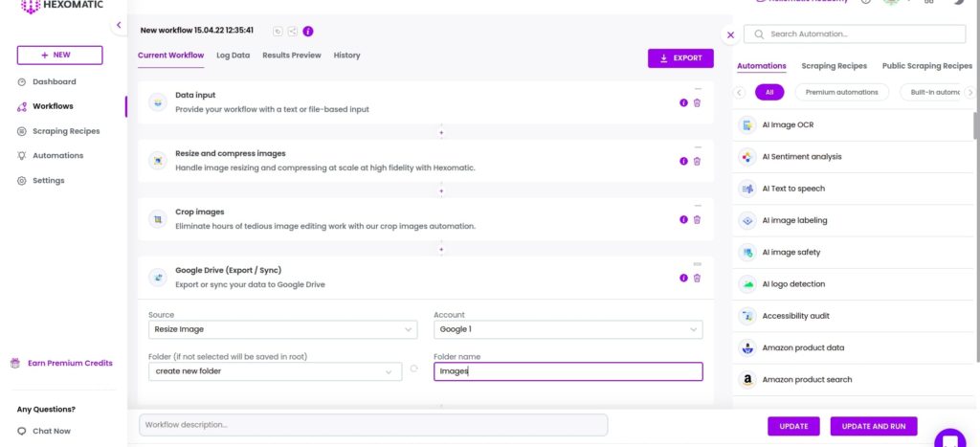Screen dimensions: 980x447
Task: Filter by Premium automations
Action: (841, 93)
